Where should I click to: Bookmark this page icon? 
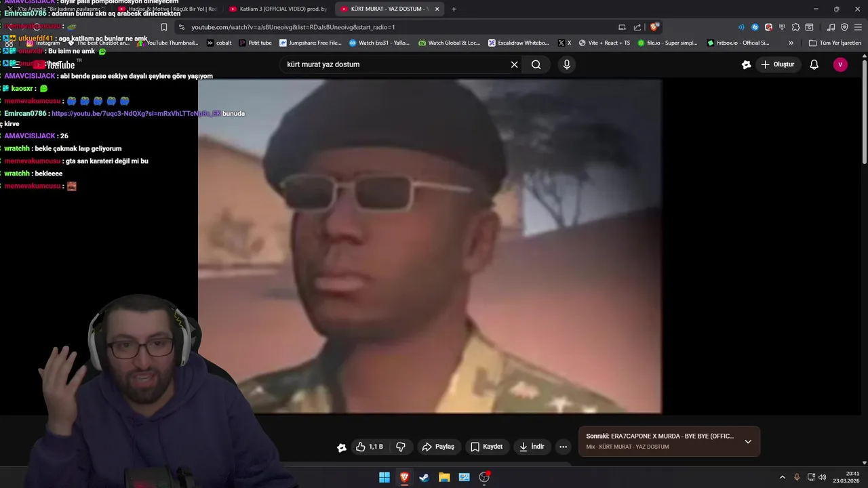tap(164, 27)
